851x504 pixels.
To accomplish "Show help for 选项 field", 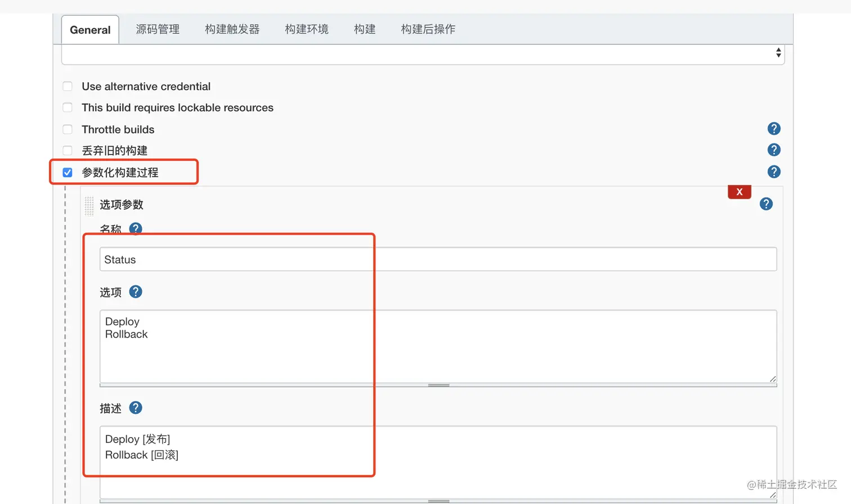I will [136, 291].
